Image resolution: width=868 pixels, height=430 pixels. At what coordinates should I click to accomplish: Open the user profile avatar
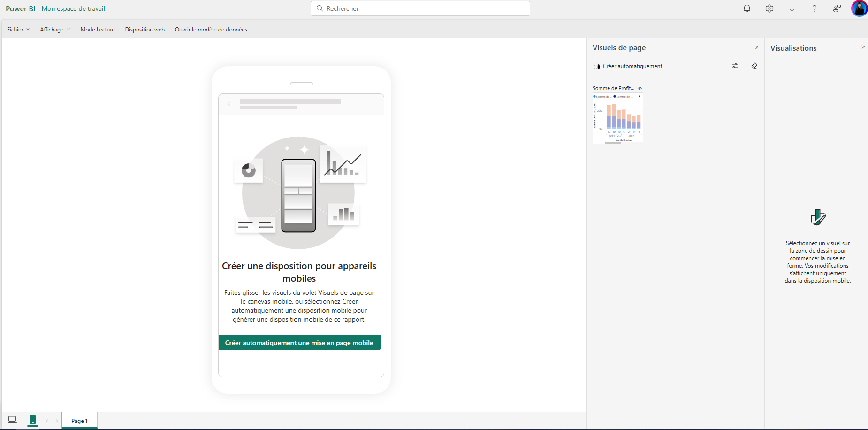pos(860,8)
